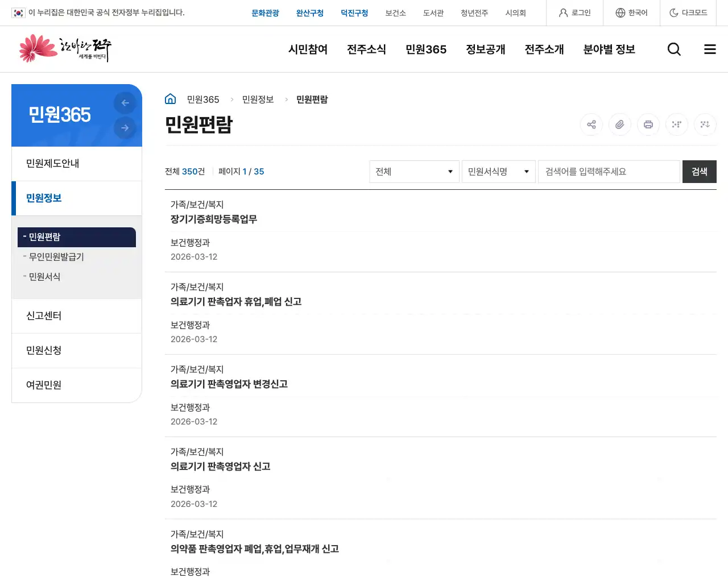Viewport: 728px width, 582px height.
Task: Open the 전주소식 main menu
Action: click(366, 49)
